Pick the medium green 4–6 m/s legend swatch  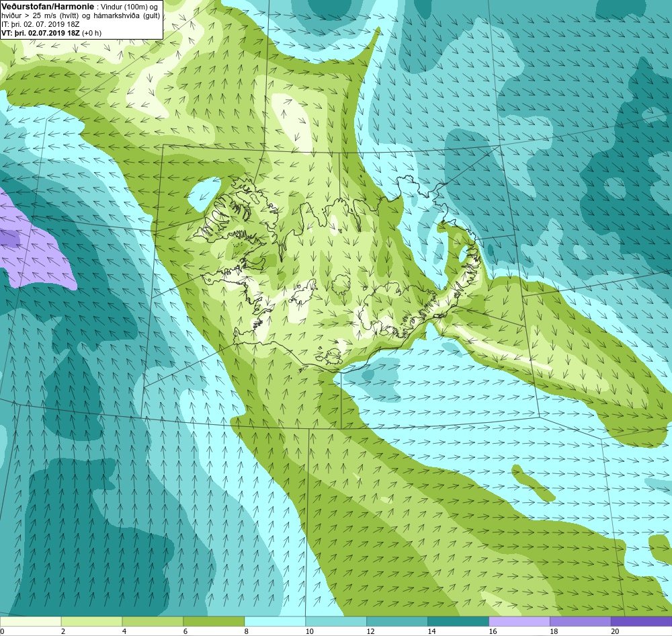click(153, 621)
